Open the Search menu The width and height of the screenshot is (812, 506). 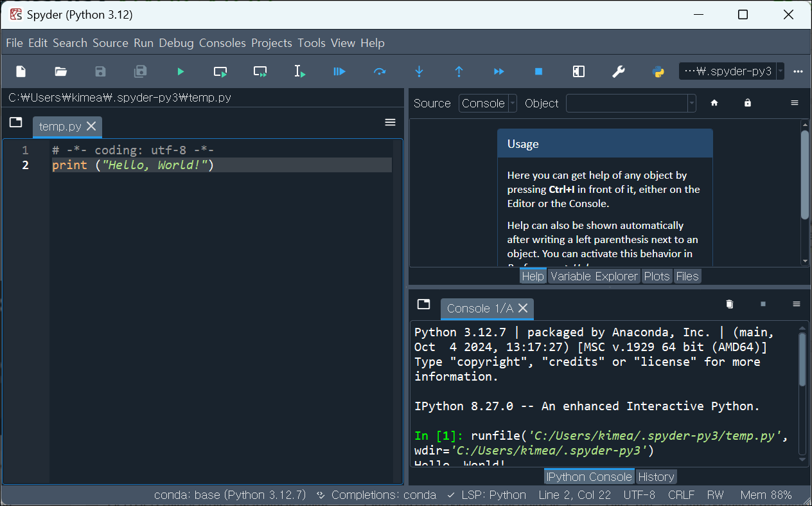70,43
